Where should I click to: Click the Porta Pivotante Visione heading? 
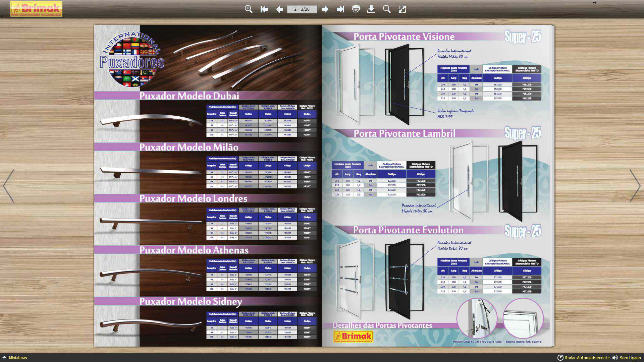tap(404, 37)
